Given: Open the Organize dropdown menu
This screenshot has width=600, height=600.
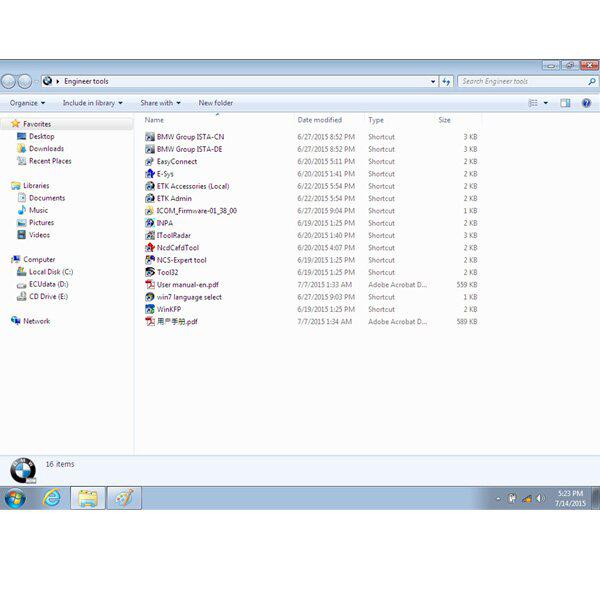Looking at the screenshot, I should [27, 103].
